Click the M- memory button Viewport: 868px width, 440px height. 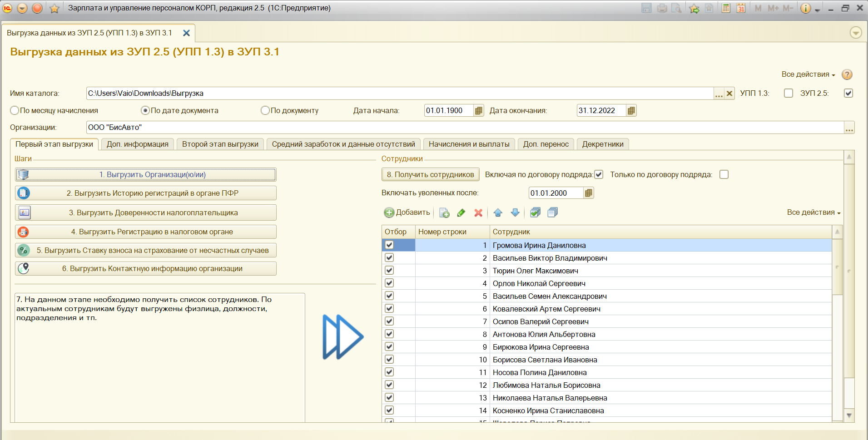point(788,8)
